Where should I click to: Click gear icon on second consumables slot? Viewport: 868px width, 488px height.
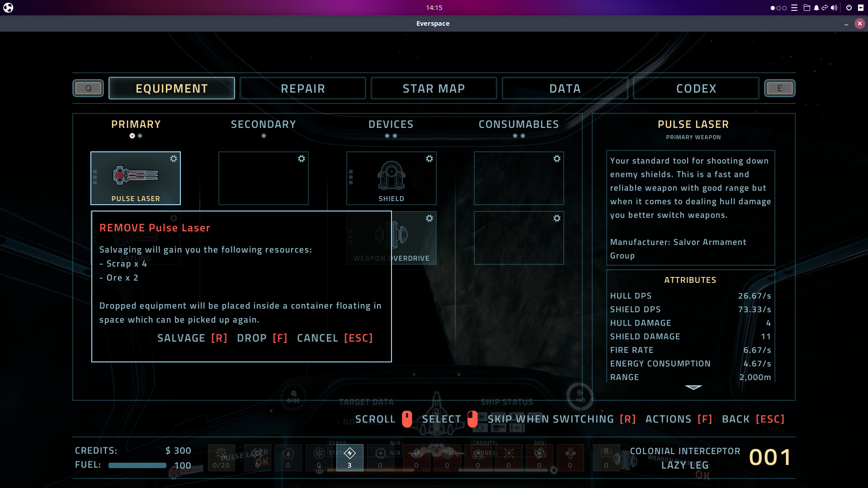(557, 218)
